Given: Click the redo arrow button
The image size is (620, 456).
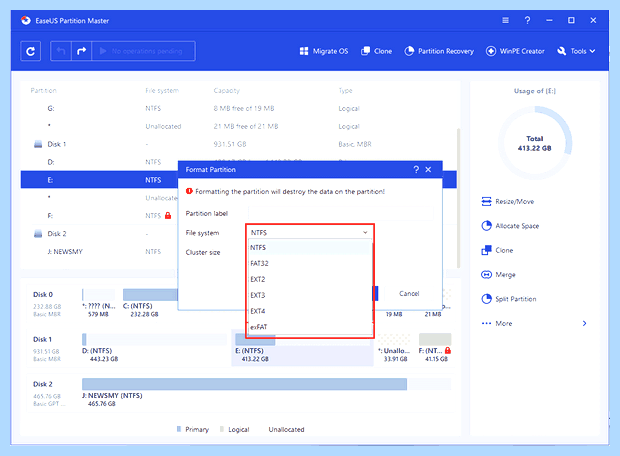Looking at the screenshot, I should [81, 51].
